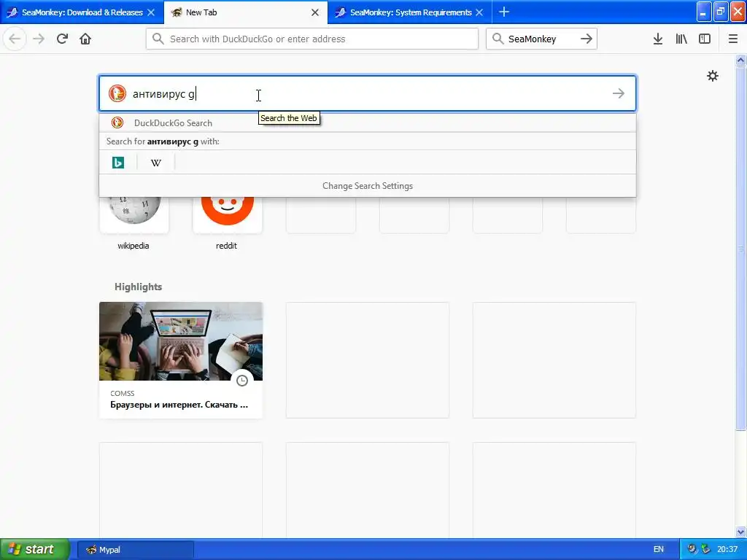Open the Windows start menu
Image resolution: width=747 pixels, height=560 pixels.
[35, 549]
